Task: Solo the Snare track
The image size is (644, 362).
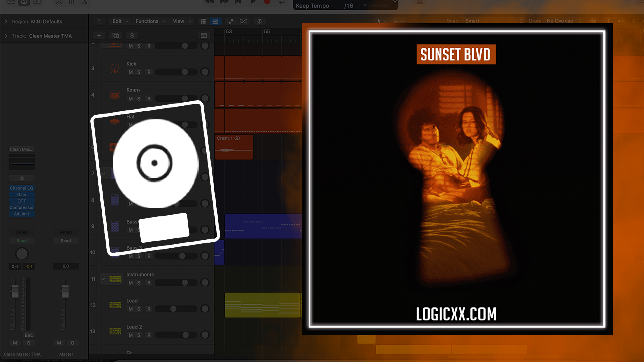Action: click(139, 99)
